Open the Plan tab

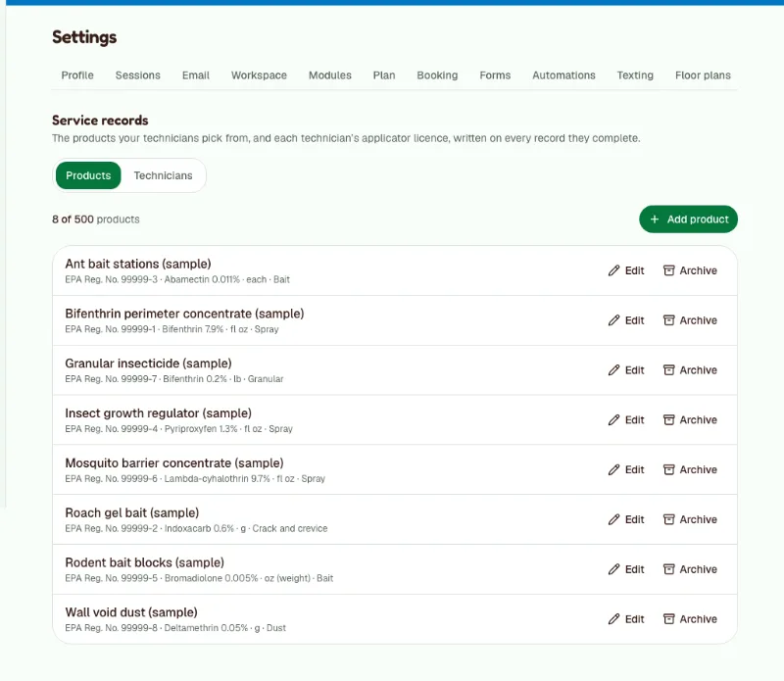pyautogui.click(x=384, y=75)
